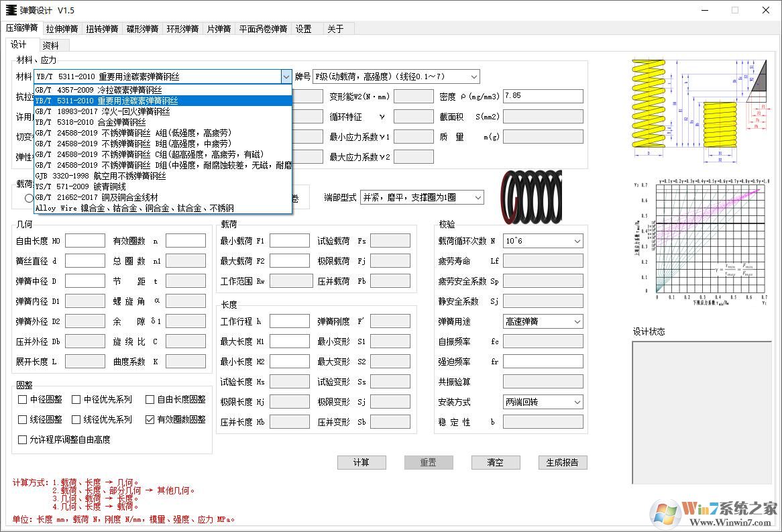Click the 生成报告 button

[563, 462]
